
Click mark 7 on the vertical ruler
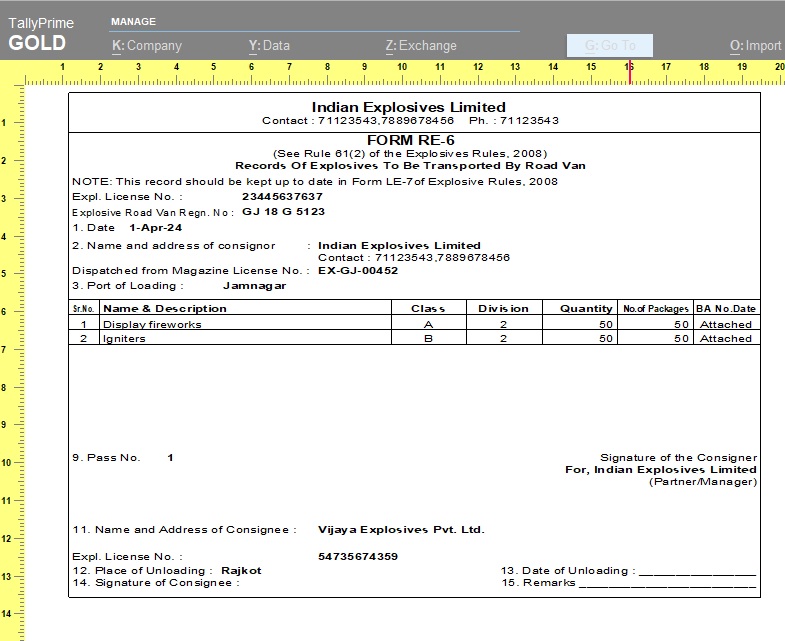(5, 350)
